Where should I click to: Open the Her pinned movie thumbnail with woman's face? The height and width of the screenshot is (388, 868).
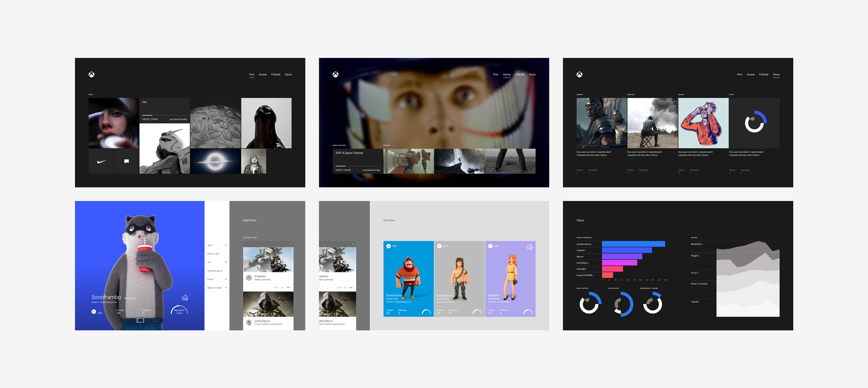click(114, 123)
